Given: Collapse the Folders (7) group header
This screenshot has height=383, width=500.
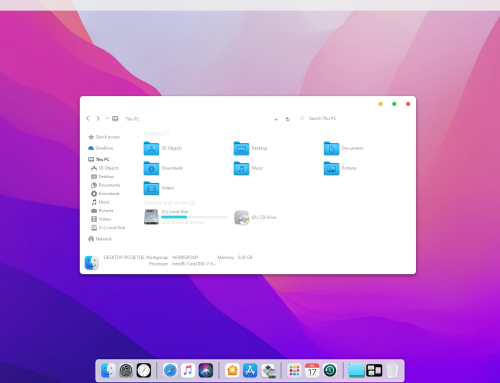Looking at the screenshot, I should pos(156,134).
